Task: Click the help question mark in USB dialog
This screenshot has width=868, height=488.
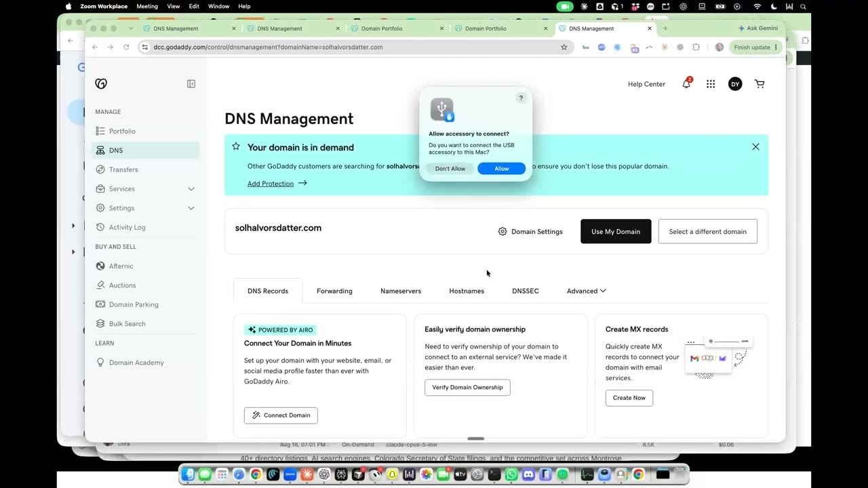Action: click(521, 98)
